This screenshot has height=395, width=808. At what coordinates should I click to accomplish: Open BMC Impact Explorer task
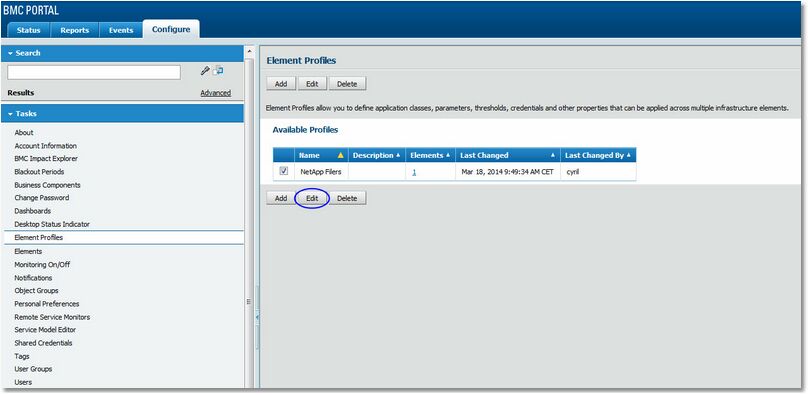point(46,159)
